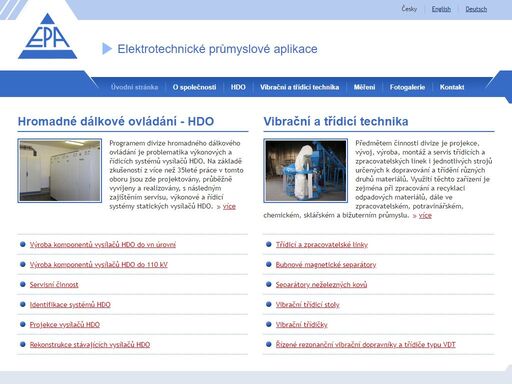Open the Servisní činnost link

click(54, 285)
